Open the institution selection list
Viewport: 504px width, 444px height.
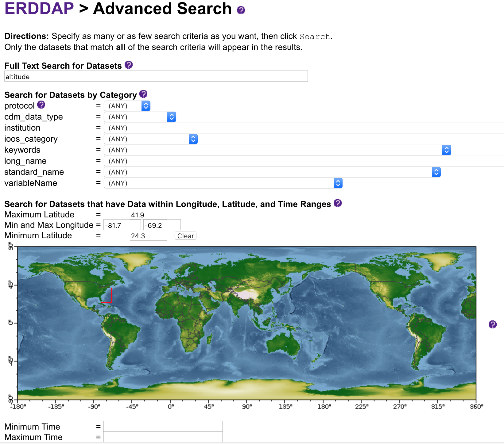pyautogui.click(x=303, y=128)
